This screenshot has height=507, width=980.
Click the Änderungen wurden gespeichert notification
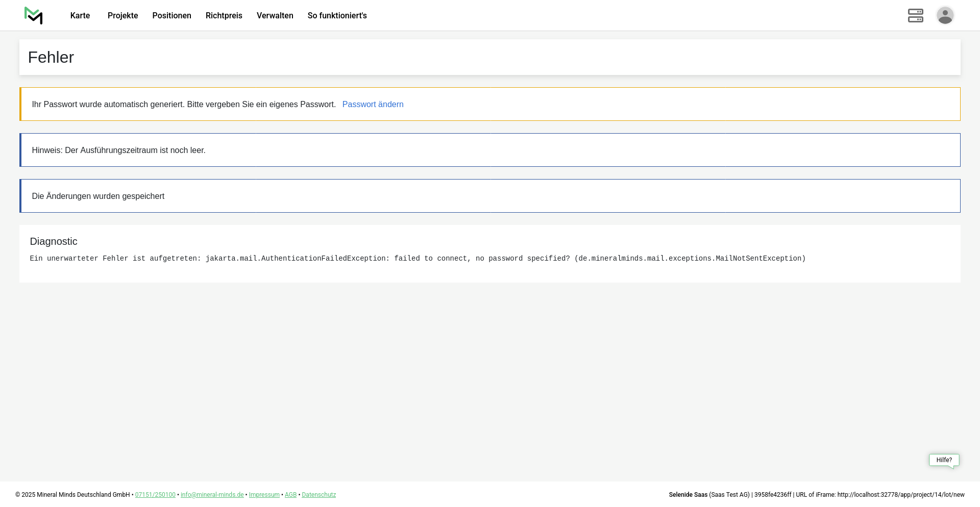point(98,196)
